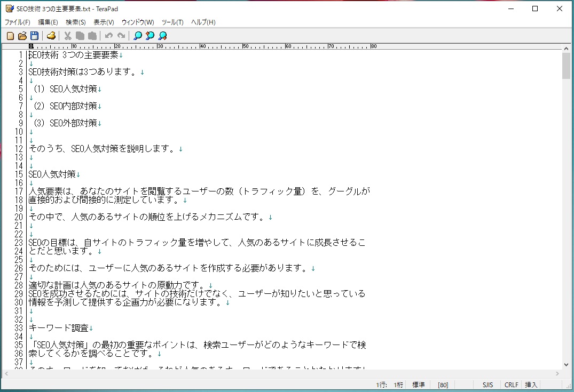Click the Find Next magnifier icon
Image resolution: width=574 pixels, height=392 pixels.
162,36
